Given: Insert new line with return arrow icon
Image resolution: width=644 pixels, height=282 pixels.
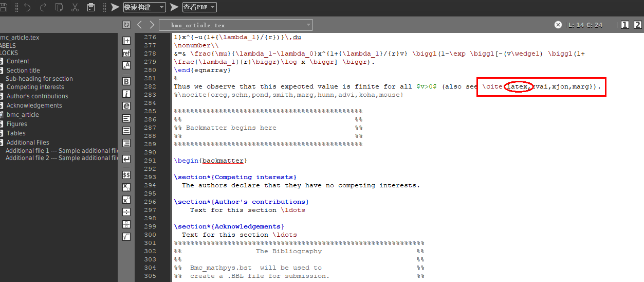Looking at the screenshot, I should pyautogui.click(x=126, y=159).
